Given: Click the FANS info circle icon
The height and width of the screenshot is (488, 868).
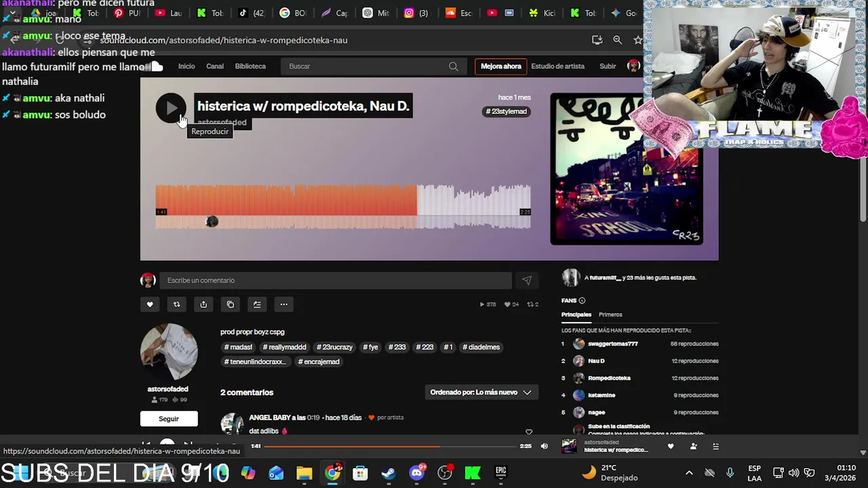Looking at the screenshot, I should [582, 300].
